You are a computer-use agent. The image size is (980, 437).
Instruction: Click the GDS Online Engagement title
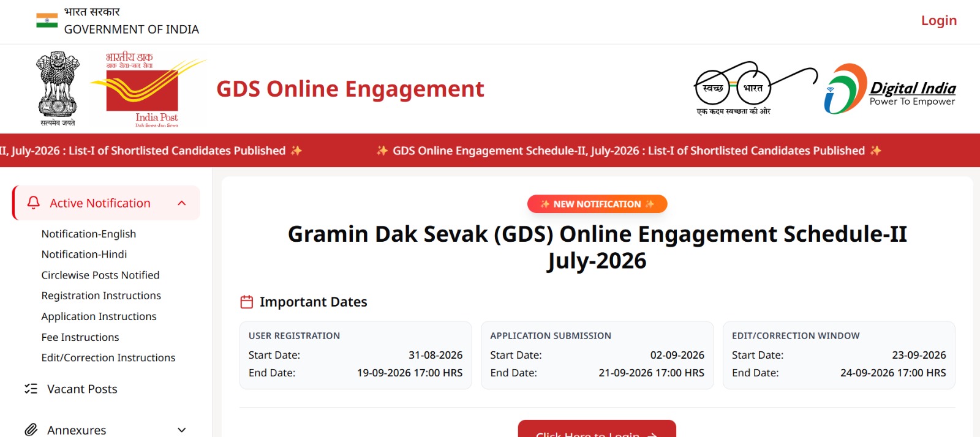pos(350,89)
